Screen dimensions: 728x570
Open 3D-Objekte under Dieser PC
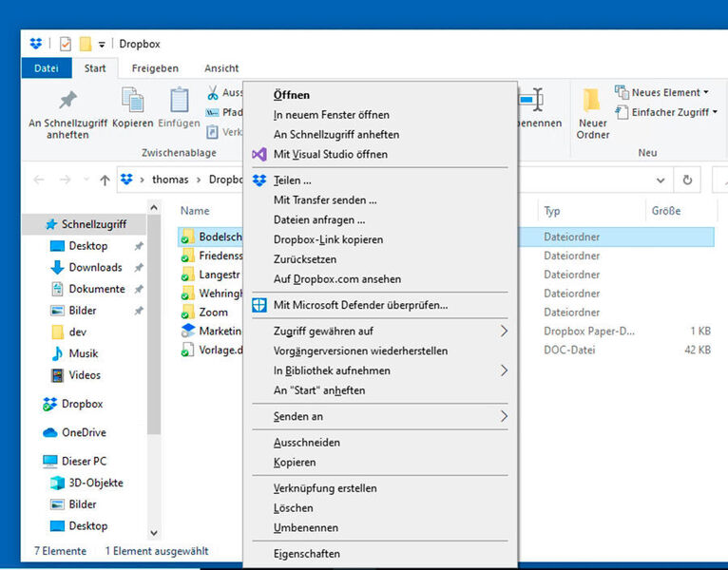[95, 483]
